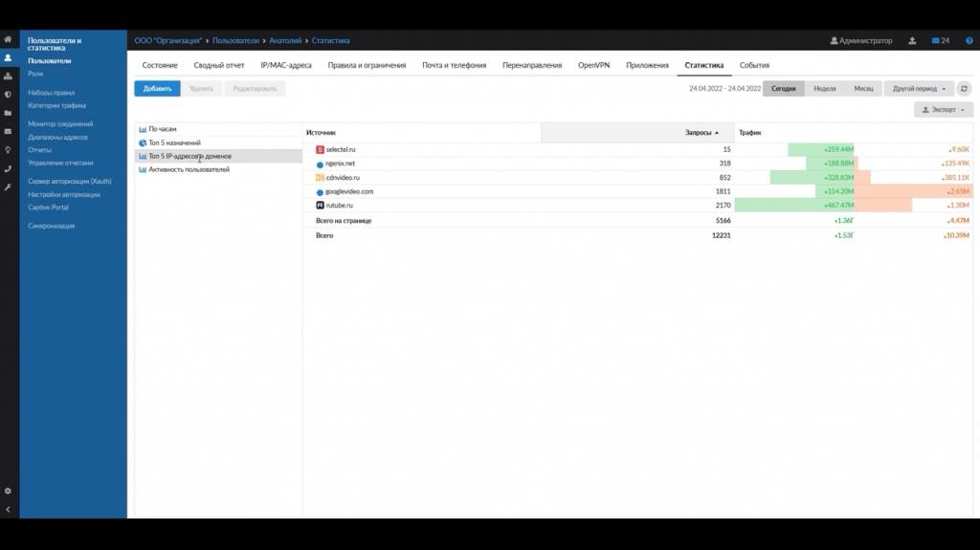Image resolution: width=980 pixels, height=550 pixels.
Task: Click chart icon beside Активность пользователей
Action: coord(143,170)
